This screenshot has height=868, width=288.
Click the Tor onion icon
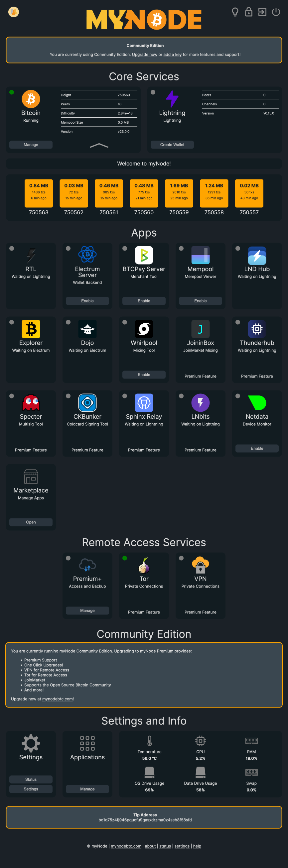tap(144, 565)
